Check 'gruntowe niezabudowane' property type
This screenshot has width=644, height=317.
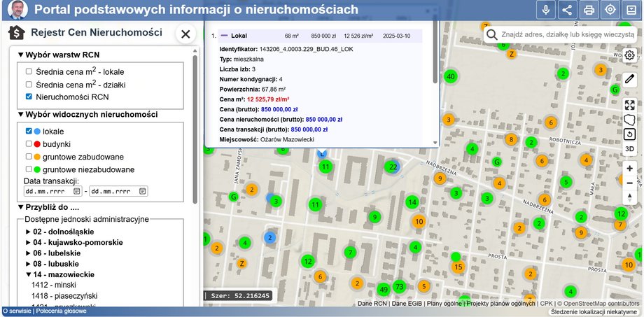pyautogui.click(x=29, y=169)
